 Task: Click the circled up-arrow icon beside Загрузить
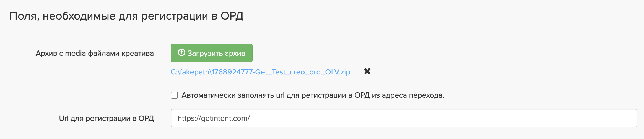(181, 53)
